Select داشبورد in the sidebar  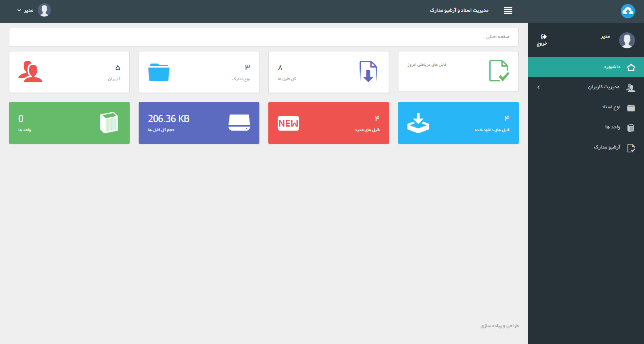click(x=586, y=67)
